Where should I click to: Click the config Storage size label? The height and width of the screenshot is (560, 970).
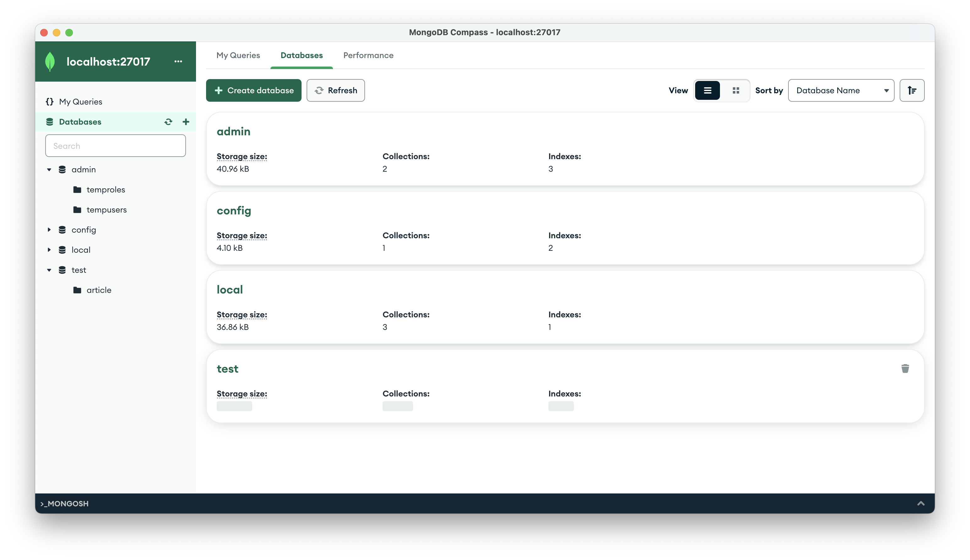click(242, 236)
